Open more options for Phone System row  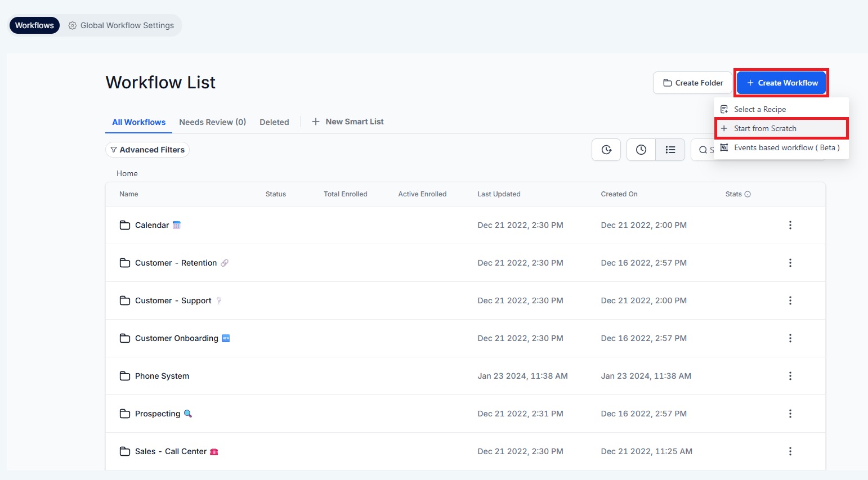coord(790,376)
